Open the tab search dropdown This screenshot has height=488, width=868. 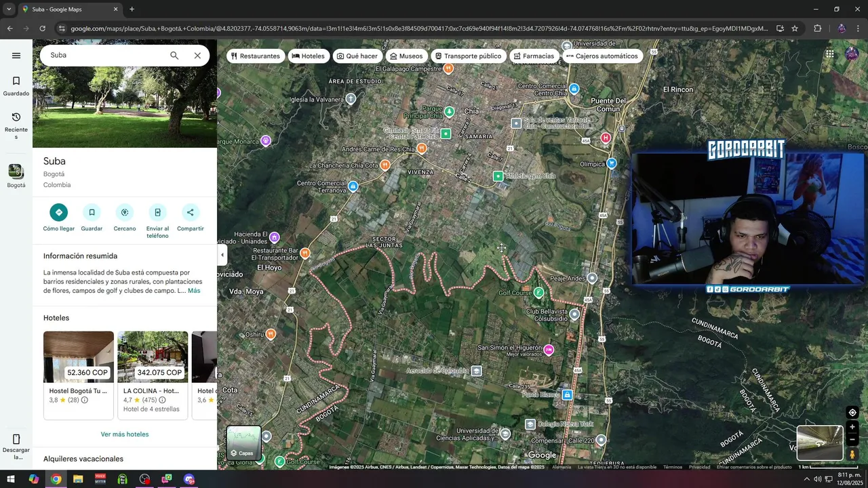(x=9, y=9)
